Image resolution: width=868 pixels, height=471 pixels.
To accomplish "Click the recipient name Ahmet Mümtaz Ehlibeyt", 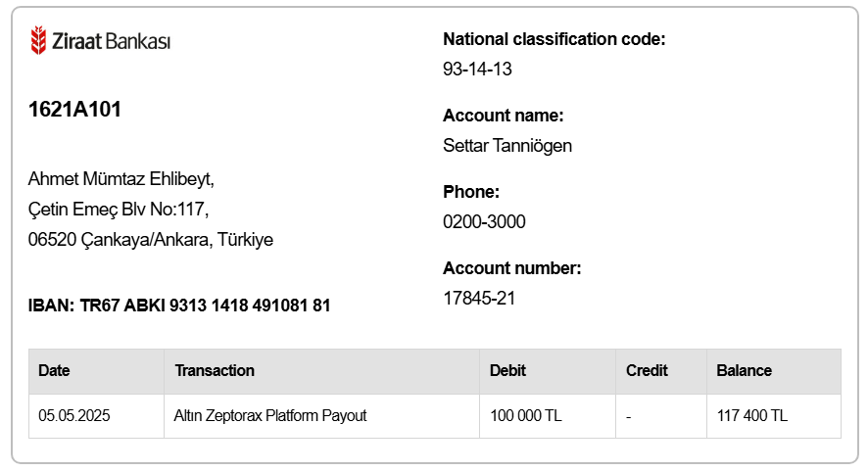I will click(121, 179).
